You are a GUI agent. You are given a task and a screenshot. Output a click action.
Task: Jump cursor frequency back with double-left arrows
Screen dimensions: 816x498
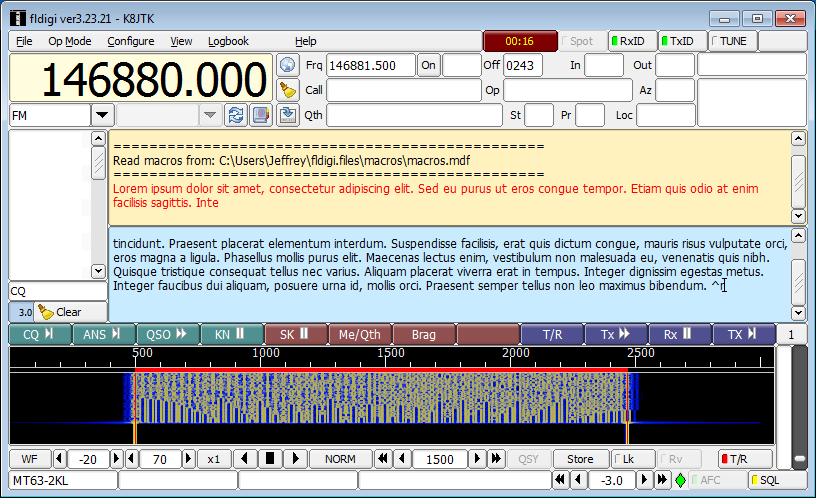[x=382, y=458]
